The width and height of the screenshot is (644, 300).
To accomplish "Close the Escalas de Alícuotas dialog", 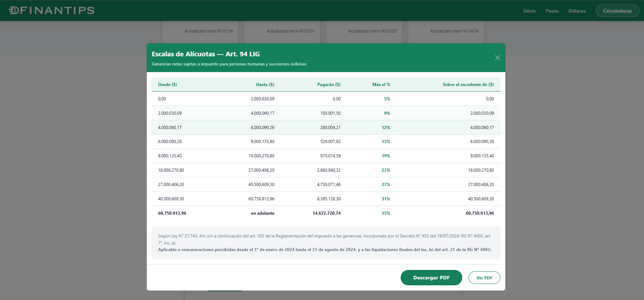I will coord(497,58).
